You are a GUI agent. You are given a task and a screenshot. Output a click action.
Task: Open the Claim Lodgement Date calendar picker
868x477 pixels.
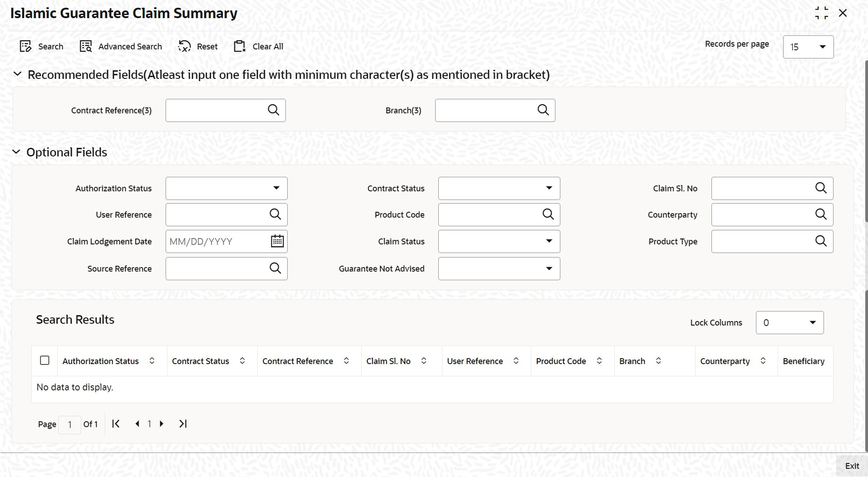point(277,241)
